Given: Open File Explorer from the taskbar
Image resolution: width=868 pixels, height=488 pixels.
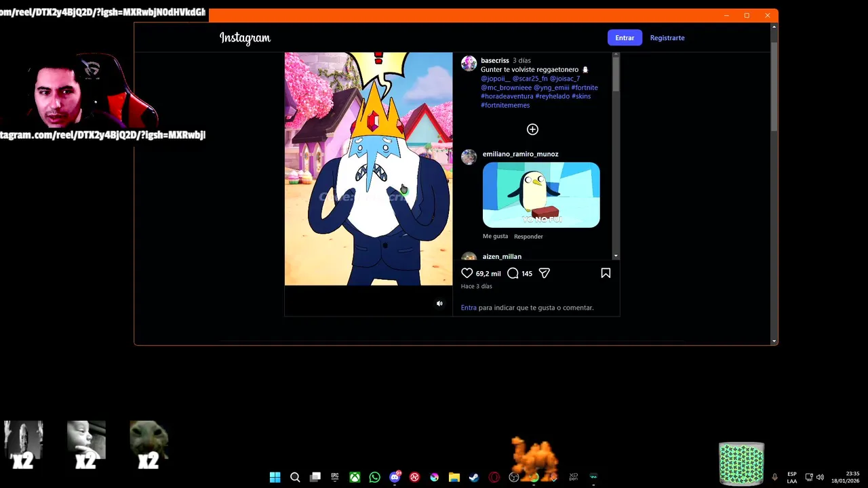Looking at the screenshot, I should pyautogui.click(x=454, y=477).
